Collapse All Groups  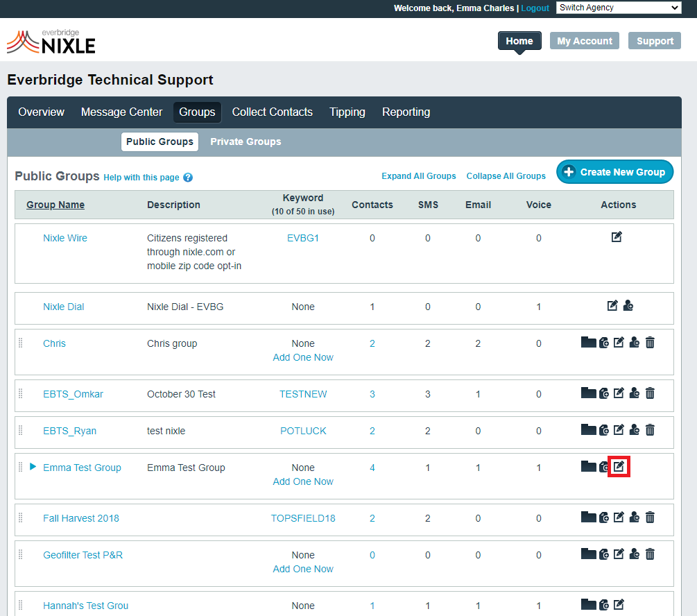(x=506, y=176)
